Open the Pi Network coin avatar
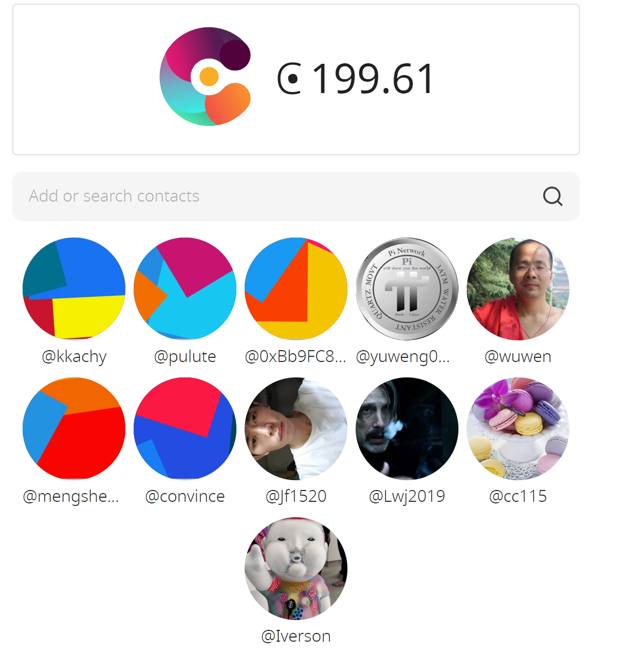The height and width of the screenshot is (672, 627). coord(407,289)
